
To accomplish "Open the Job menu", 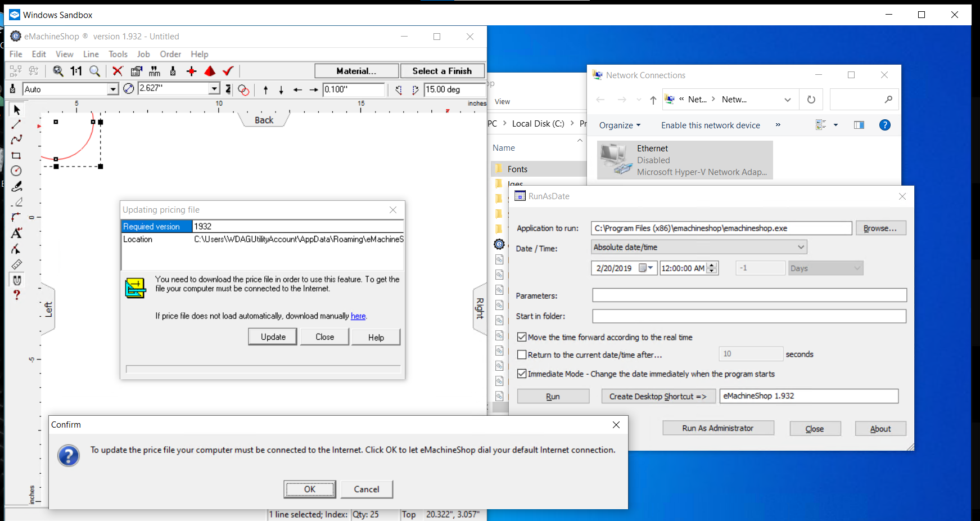I will pos(143,54).
